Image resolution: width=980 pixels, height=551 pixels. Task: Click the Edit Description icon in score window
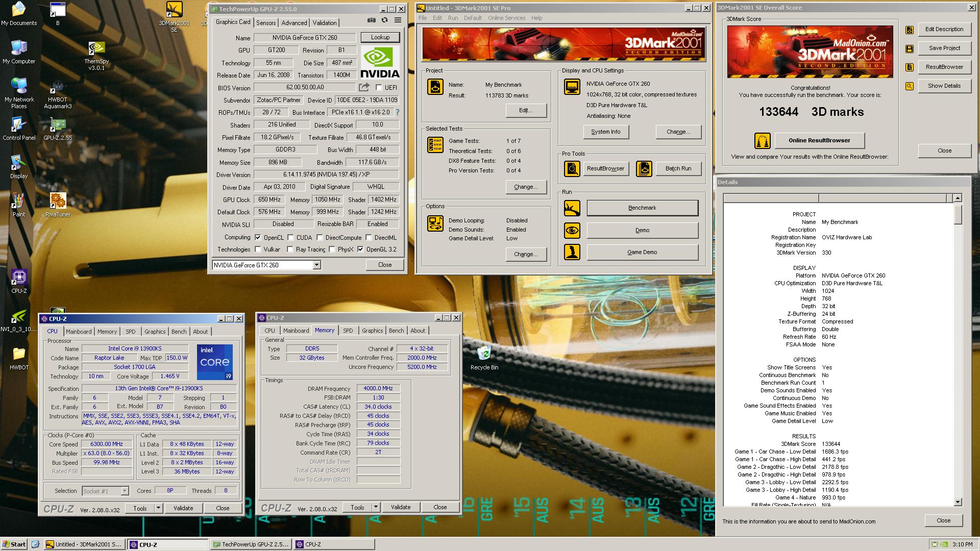point(910,30)
